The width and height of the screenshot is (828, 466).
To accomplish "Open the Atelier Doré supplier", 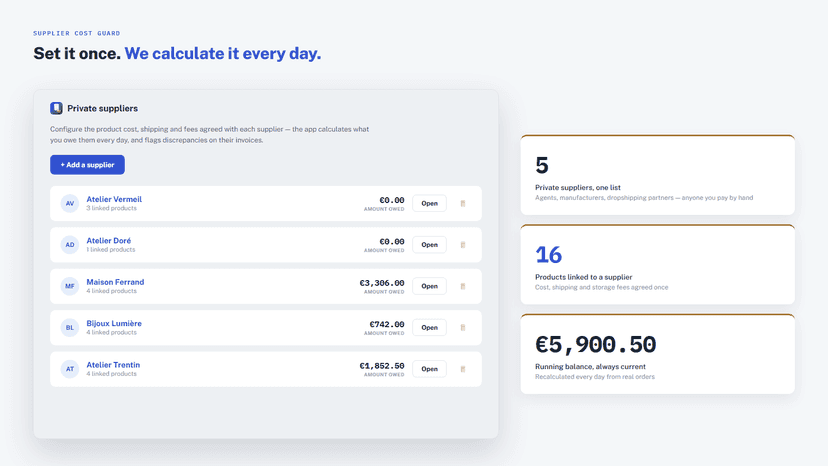I will click(429, 245).
